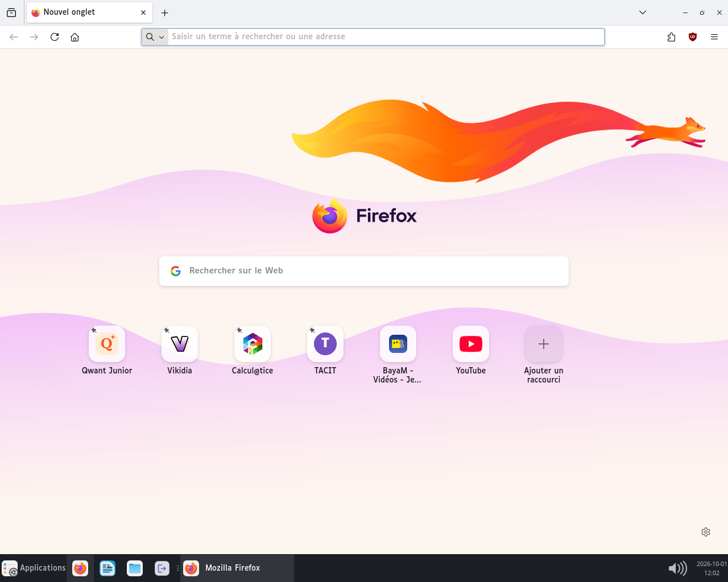Screen dimensions: 728x582
Task: Open the new tab personalize gear icon
Action: click(706, 532)
